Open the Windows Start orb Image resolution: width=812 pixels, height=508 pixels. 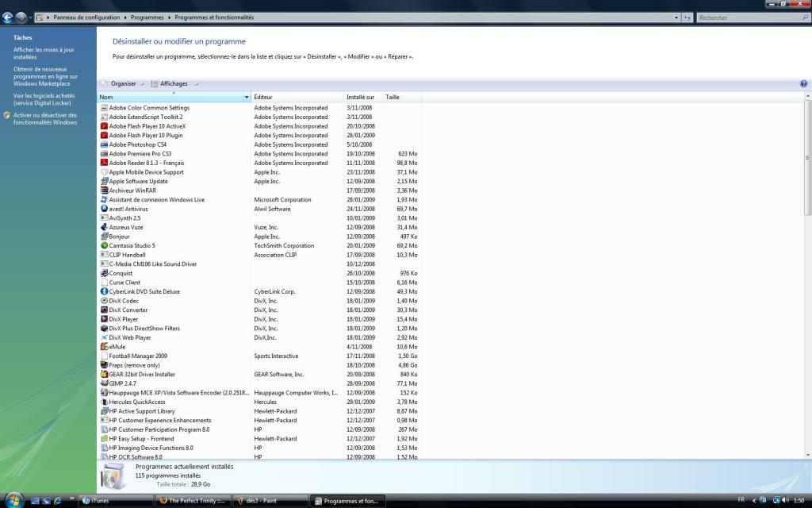pyautogui.click(x=14, y=500)
